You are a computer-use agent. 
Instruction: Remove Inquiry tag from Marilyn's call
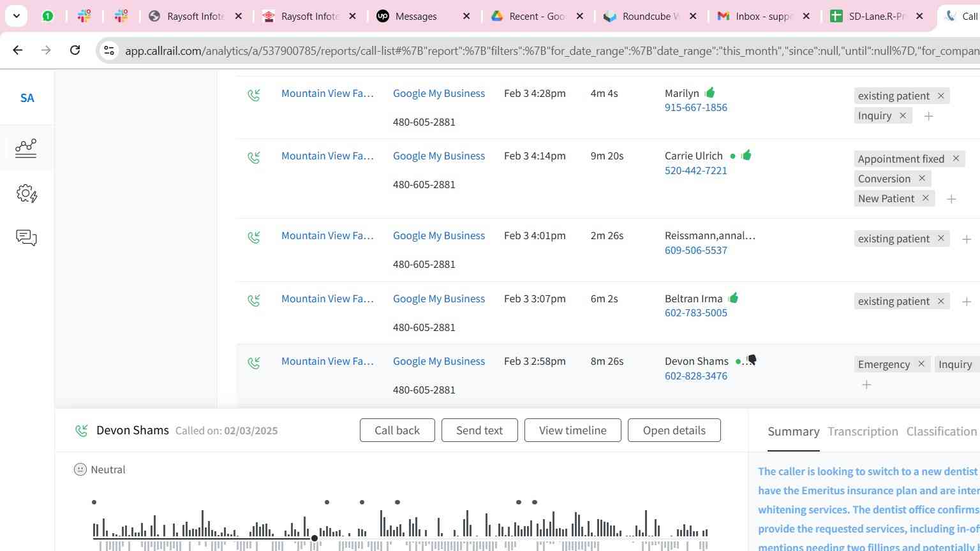tap(903, 115)
